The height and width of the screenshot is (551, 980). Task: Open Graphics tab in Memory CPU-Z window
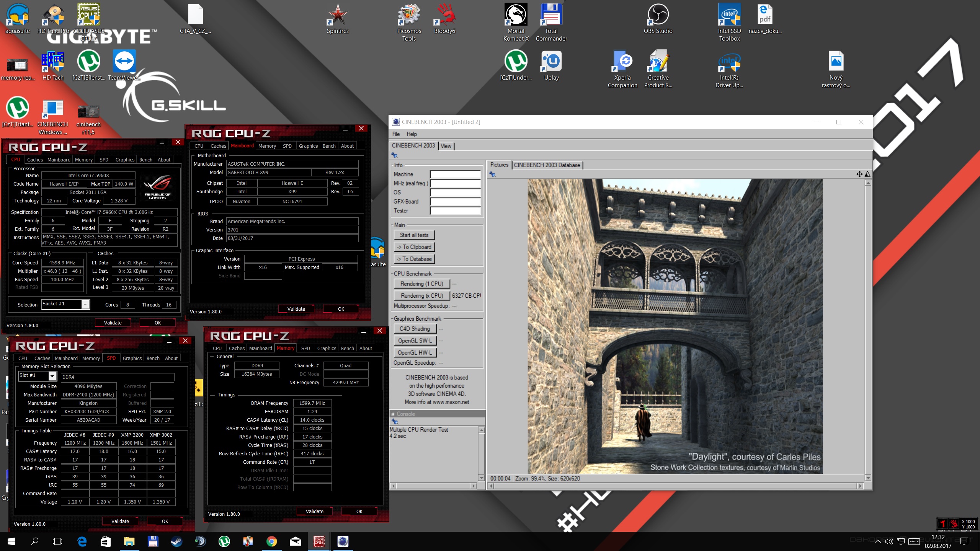[x=327, y=348]
